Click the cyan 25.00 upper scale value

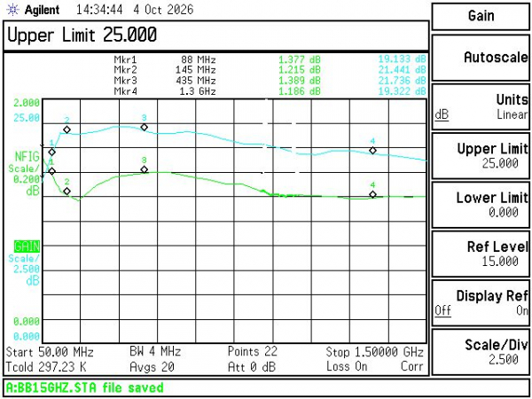27,118
